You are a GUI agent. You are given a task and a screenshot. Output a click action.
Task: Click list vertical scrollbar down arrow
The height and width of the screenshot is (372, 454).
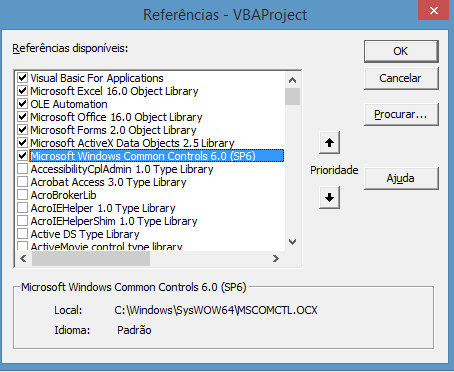coord(292,242)
